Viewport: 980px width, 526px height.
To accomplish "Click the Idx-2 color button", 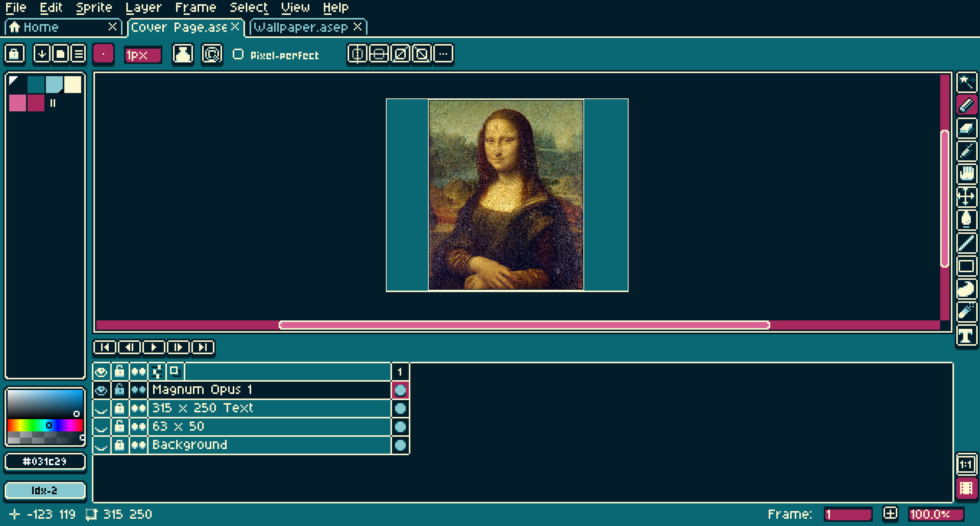I will tap(45, 490).
